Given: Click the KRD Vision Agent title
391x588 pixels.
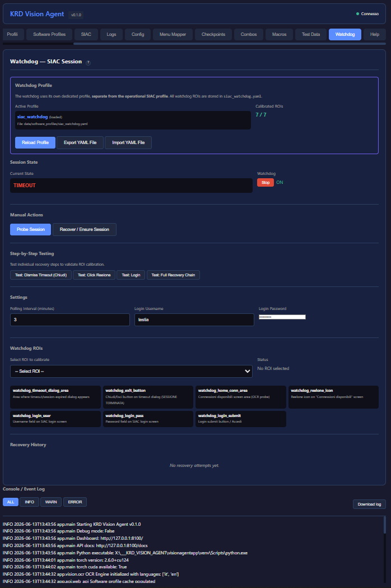Looking at the screenshot, I should click(37, 14).
